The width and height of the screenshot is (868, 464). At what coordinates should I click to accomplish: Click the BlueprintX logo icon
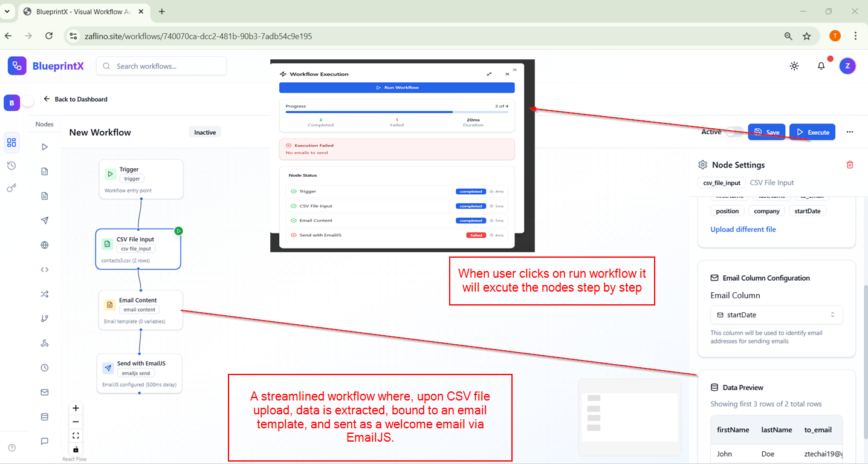(x=17, y=66)
